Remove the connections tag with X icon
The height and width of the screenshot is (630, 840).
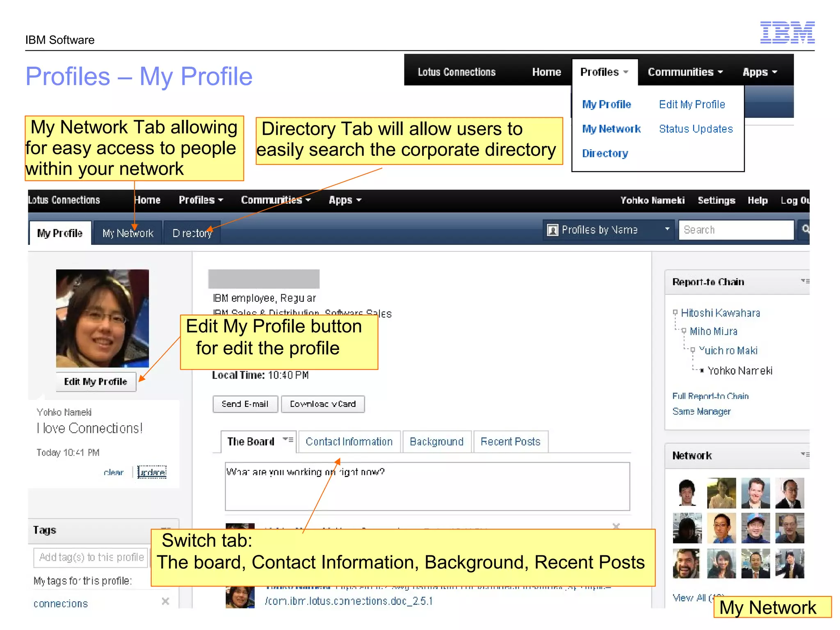click(165, 601)
